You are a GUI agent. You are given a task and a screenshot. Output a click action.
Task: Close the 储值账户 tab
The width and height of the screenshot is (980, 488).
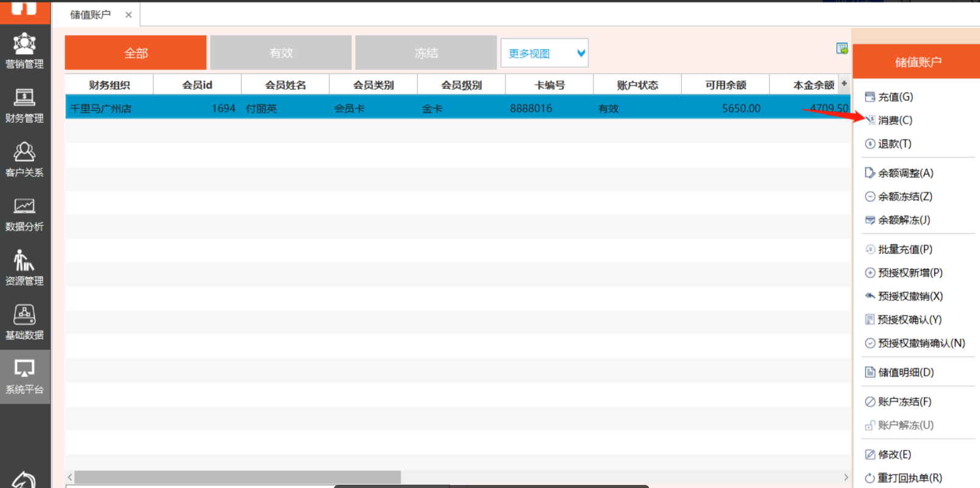[129, 15]
